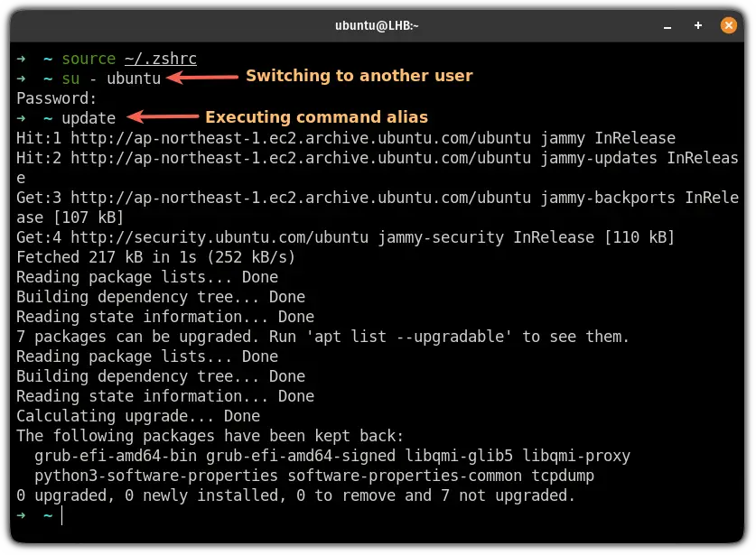
Task: Click the Hit:1 jammy InRelease line
Action: pyautogui.click(x=346, y=138)
